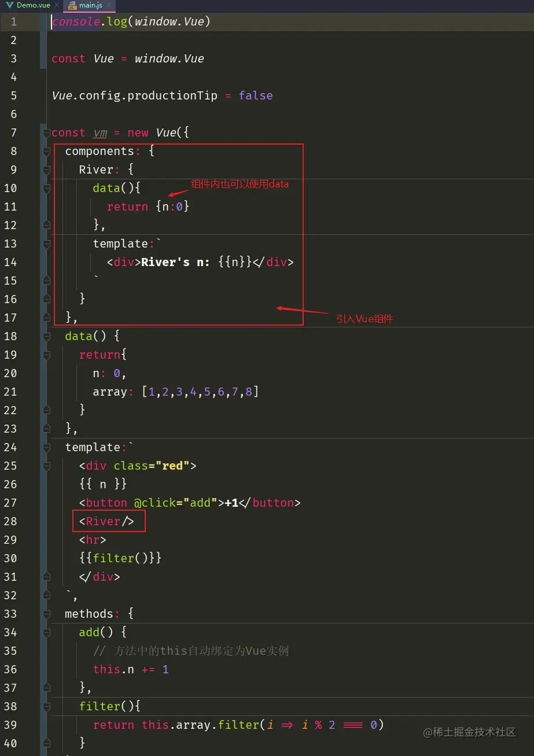Click line number 28 in the gutter
534x756 pixels.
(x=10, y=522)
